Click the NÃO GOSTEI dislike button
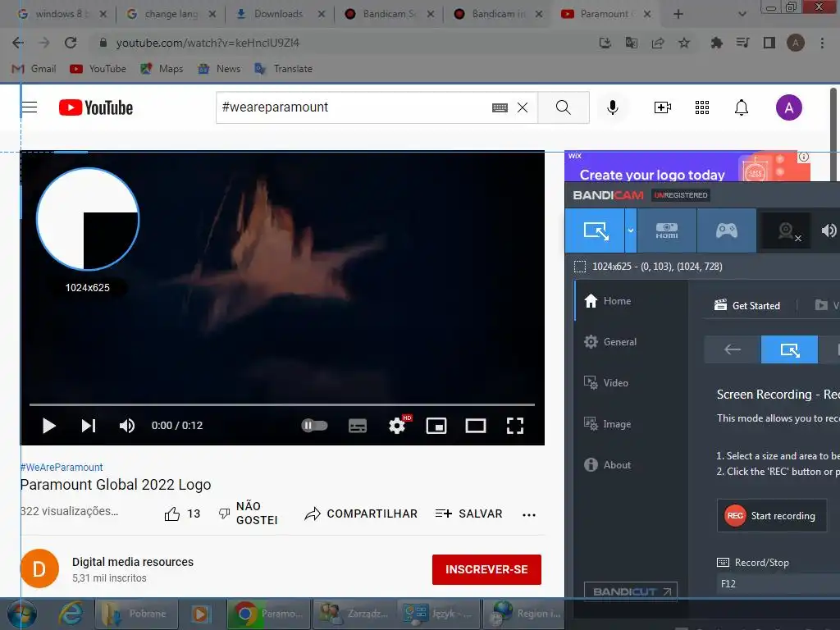840x630 pixels. point(248,514)
